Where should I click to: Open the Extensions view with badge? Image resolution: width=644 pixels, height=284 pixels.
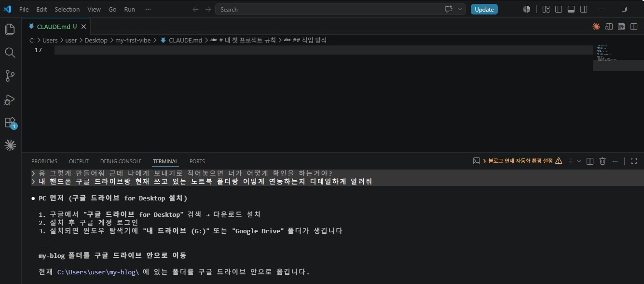point(10,123)
